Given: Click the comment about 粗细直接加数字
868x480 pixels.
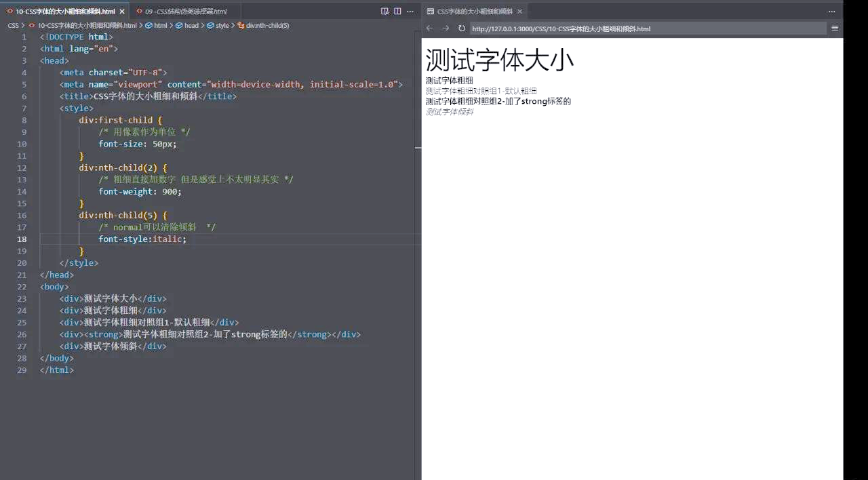Looking at the screenshot, I should (x=196, y=180).
